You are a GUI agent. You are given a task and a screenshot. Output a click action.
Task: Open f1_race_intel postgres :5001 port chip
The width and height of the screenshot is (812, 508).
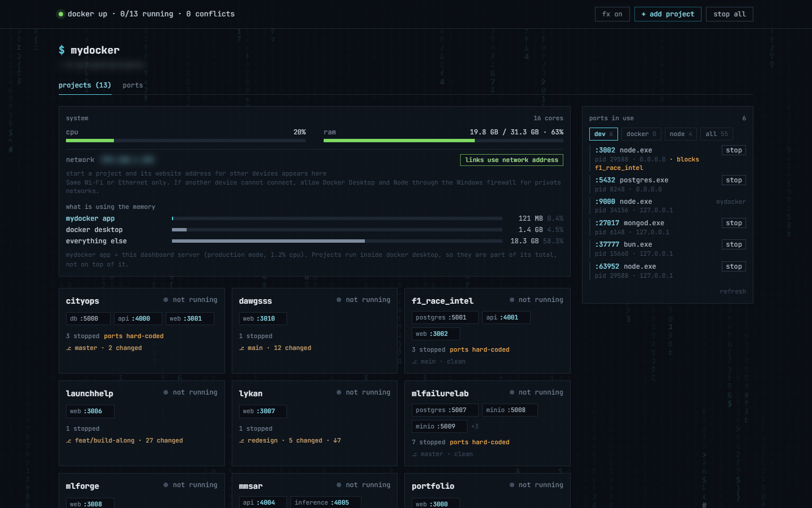click(x=445, y=318)
